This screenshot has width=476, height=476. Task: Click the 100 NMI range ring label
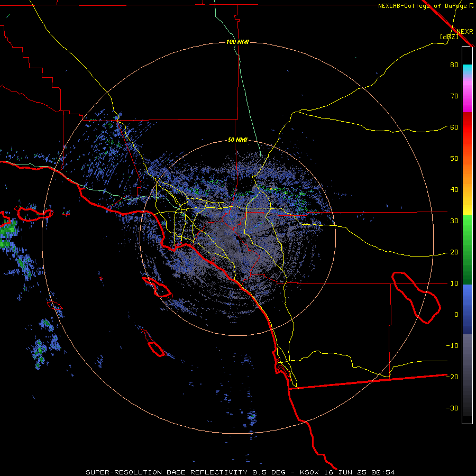tap(237, 42)
